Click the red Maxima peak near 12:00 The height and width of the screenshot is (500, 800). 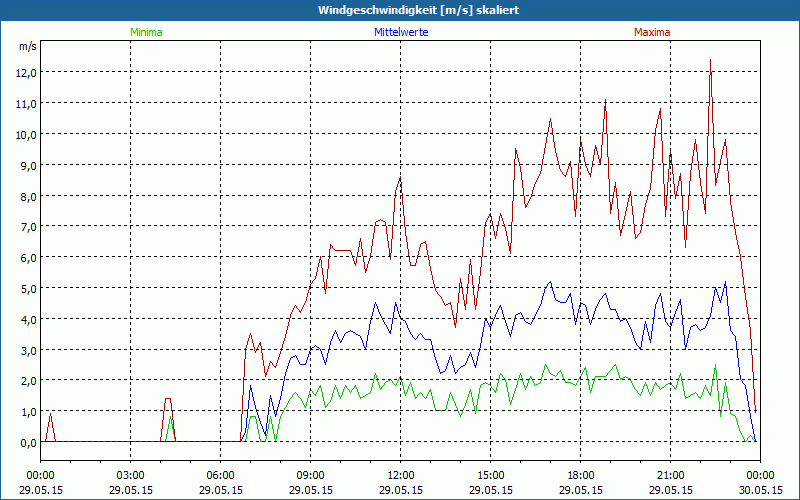401,178
